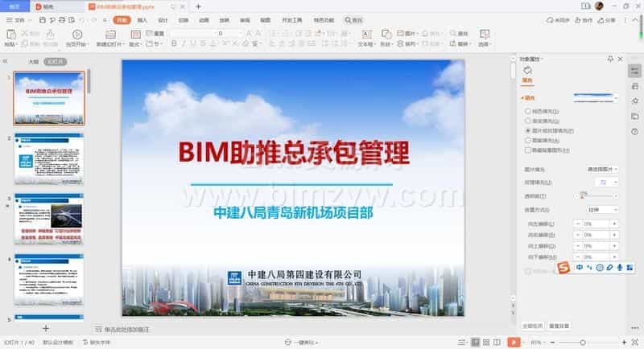Switch to Normal view icon in status bar
This screenshot has width=644, height=349.
tap(475, 342)
